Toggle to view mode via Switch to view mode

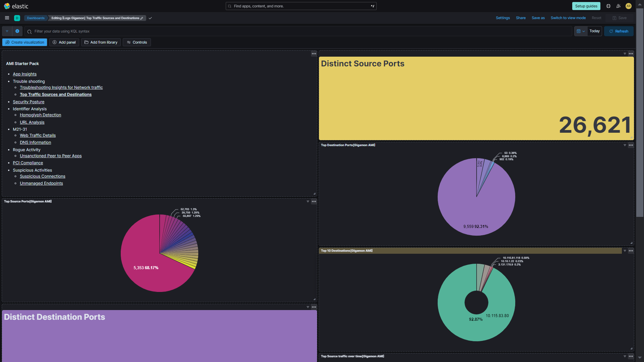(x=568, y=18)
